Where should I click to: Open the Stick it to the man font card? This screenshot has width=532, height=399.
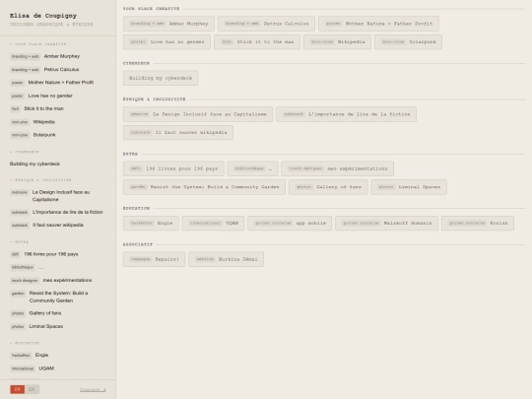tap(257, 42)
